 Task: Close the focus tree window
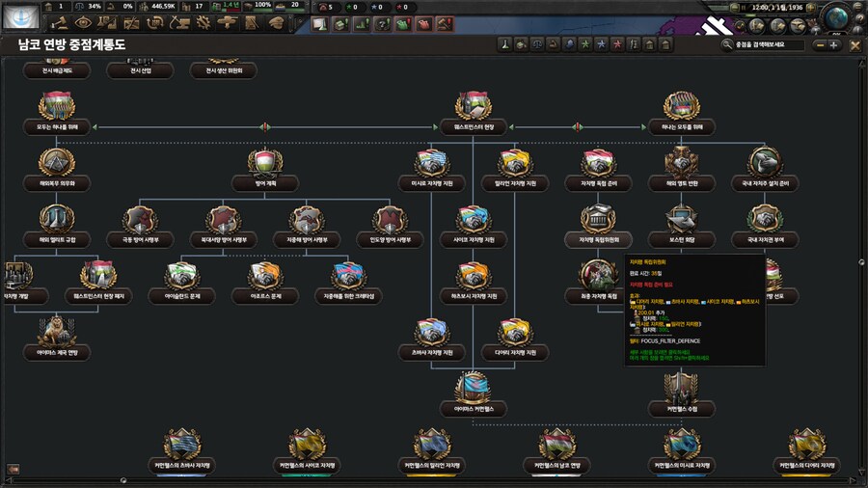click(855, 44)
